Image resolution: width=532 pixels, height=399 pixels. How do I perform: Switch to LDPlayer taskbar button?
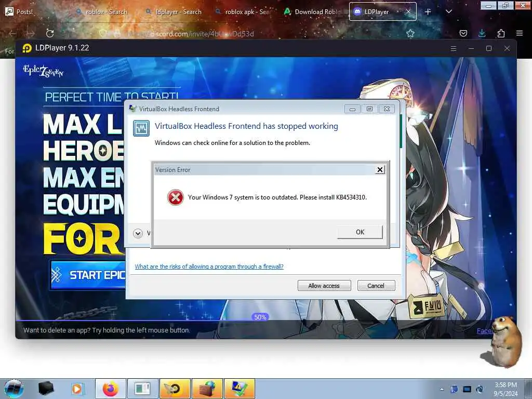pyautogui.click(x=175, y=389)
